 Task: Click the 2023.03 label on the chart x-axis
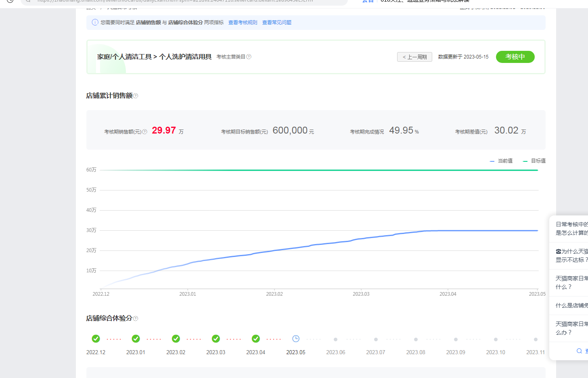(361, 294)
